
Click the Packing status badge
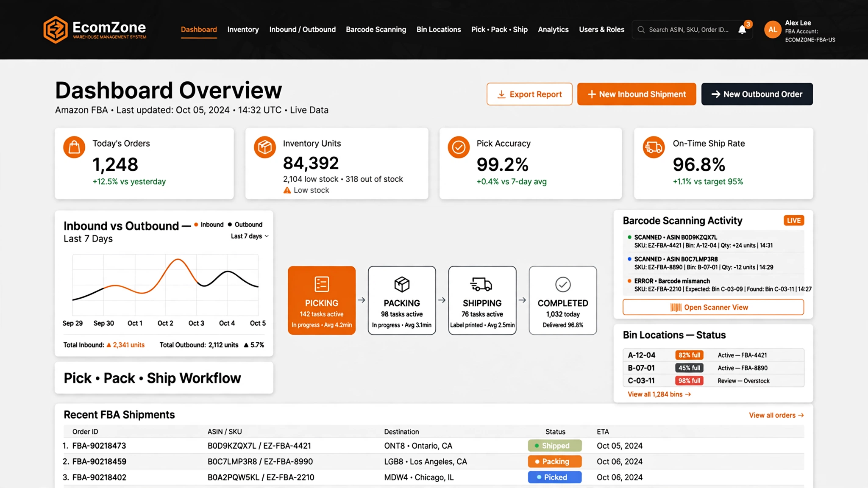[x=554, y=461]
